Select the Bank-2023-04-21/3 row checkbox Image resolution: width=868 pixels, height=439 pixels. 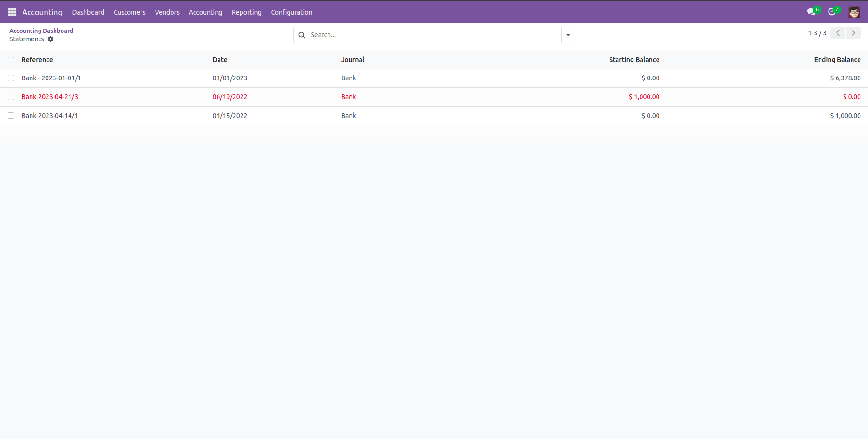coord(11,97)
